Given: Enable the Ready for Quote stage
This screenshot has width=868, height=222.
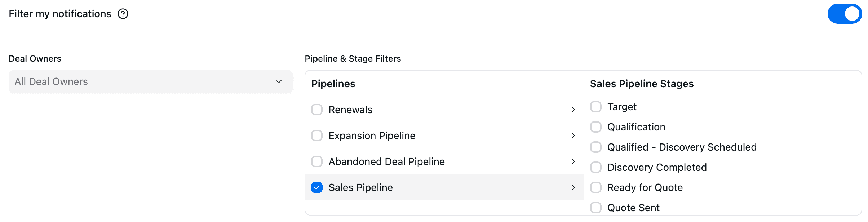Looking at the screenshot, I should [596, 187].
